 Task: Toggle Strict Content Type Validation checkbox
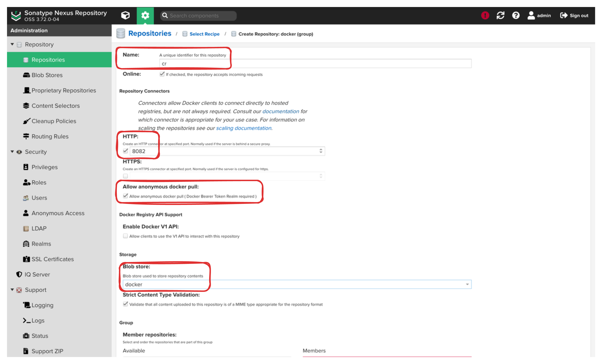click(125, 304)
